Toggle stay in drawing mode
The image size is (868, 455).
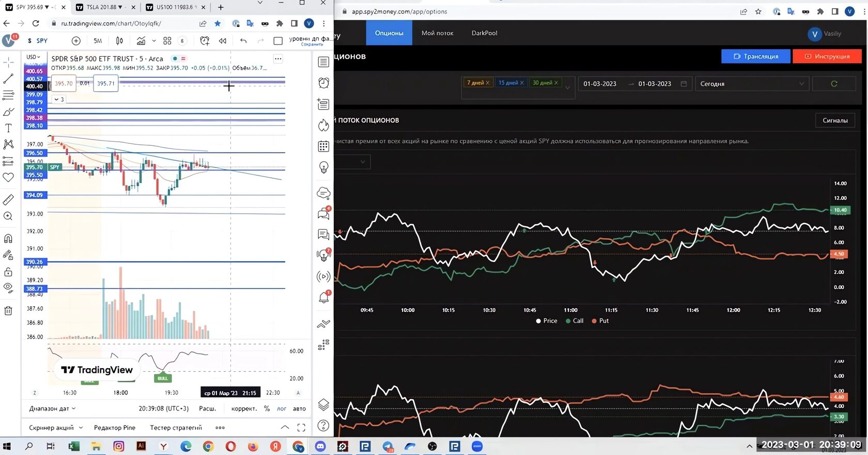8,255
